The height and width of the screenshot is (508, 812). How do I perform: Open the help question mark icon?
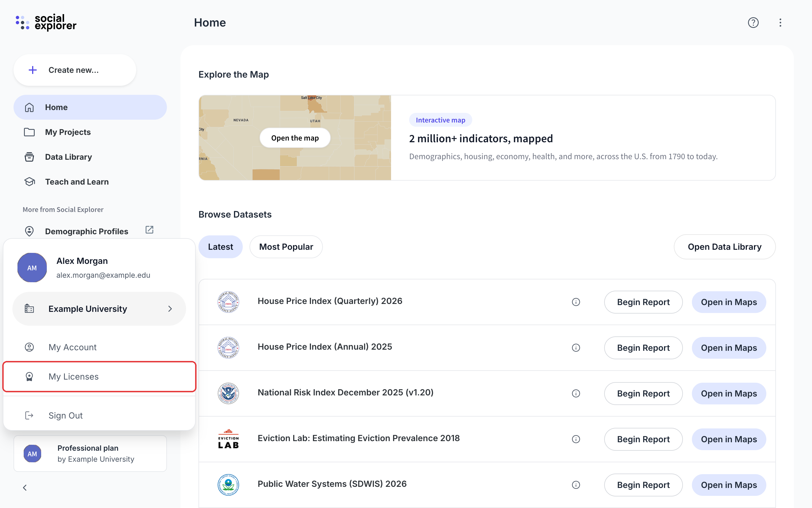pyautogui.click(x=753, y=23)
